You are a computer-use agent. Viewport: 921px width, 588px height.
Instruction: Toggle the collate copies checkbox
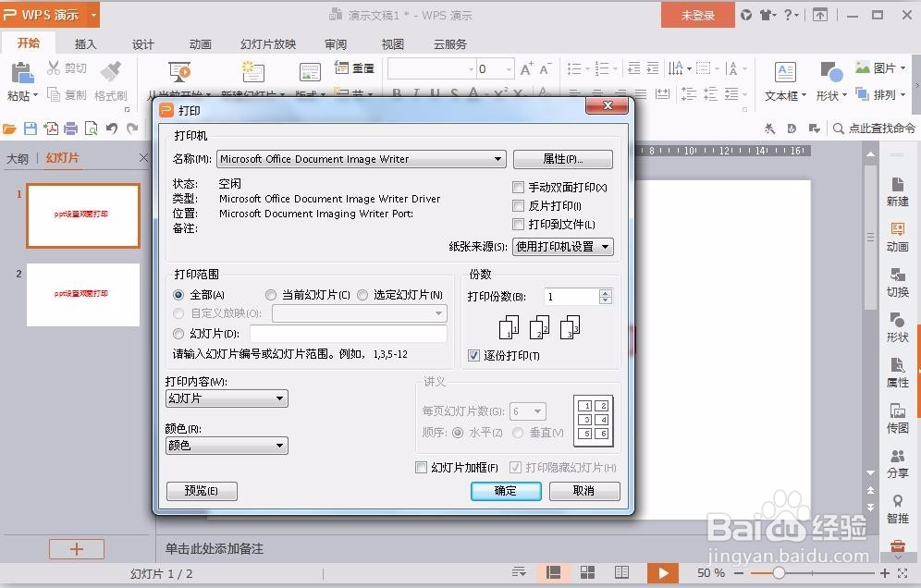tap(473, 355)
